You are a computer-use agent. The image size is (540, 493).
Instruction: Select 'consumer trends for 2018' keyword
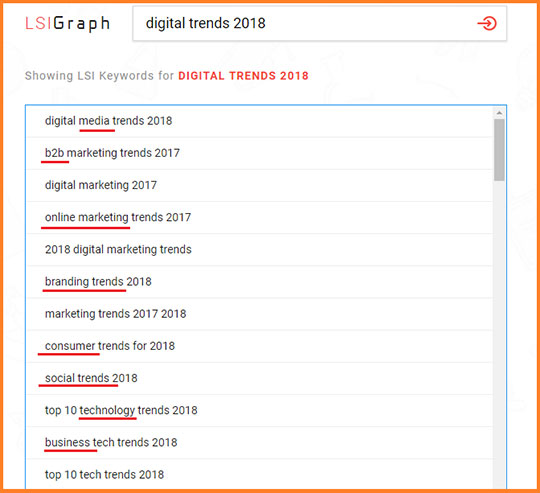pyautogui.click(x=260, y=346)
